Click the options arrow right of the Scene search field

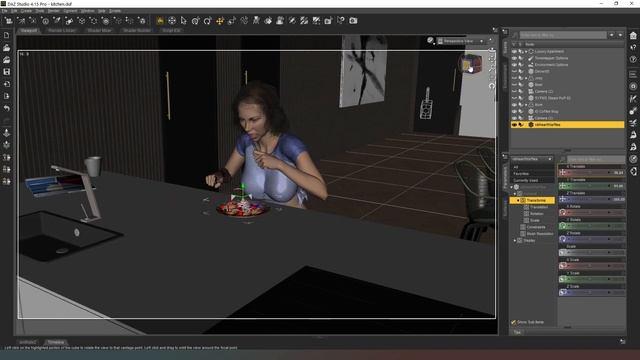coord(611,36)
